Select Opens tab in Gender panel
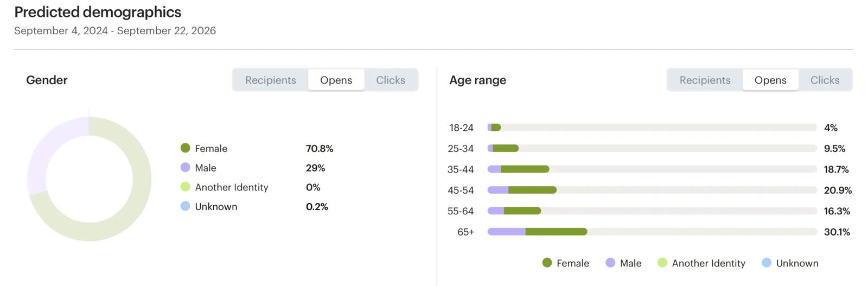 point(336,80)
